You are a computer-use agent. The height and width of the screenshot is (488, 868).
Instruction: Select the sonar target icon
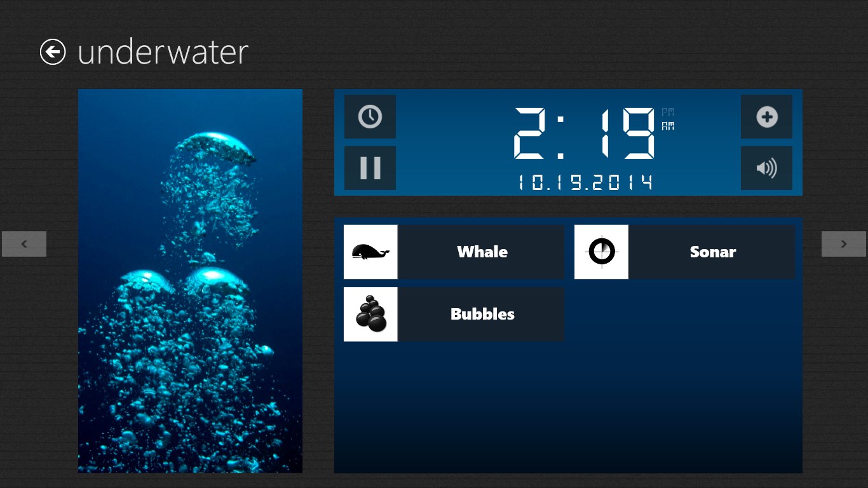(601, 252)
